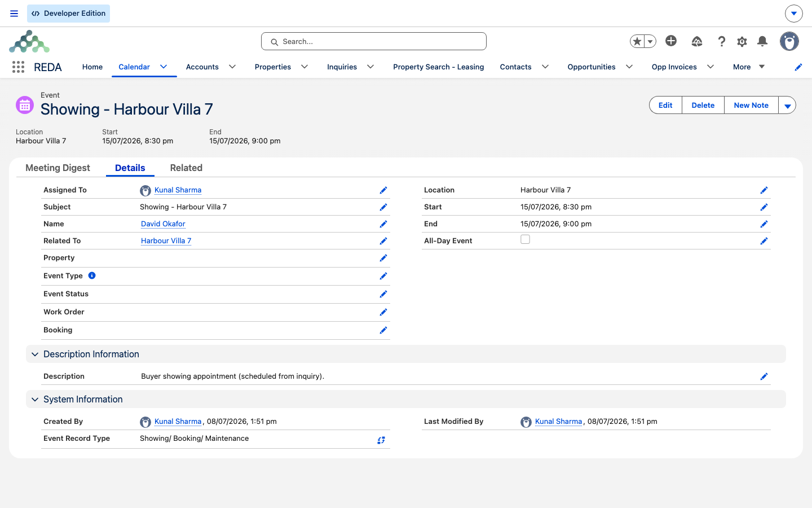The height and width of the screenshot is (508, 812).
Task: Open the hamburger navigation menu
Action: (x=14, y=14)
